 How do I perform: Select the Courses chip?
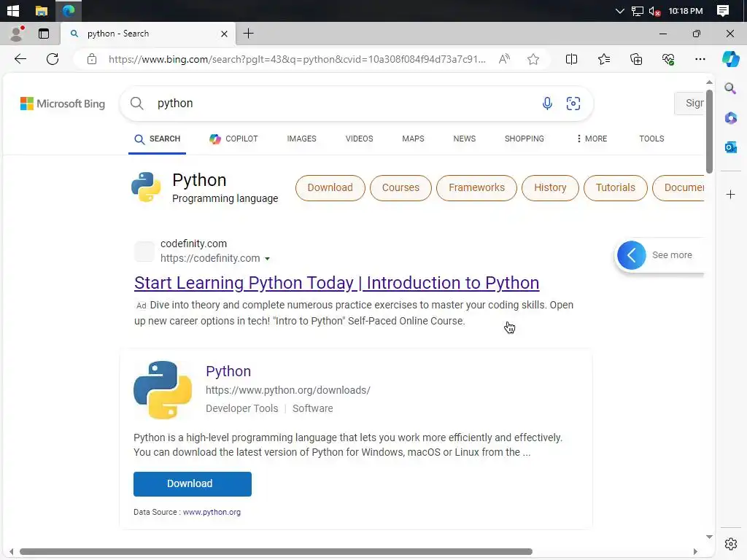[x=400, y=187]
